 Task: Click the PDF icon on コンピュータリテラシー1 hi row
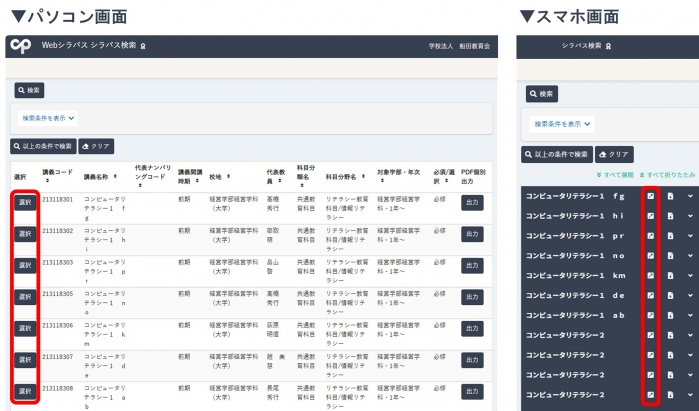tap(670, 215)
